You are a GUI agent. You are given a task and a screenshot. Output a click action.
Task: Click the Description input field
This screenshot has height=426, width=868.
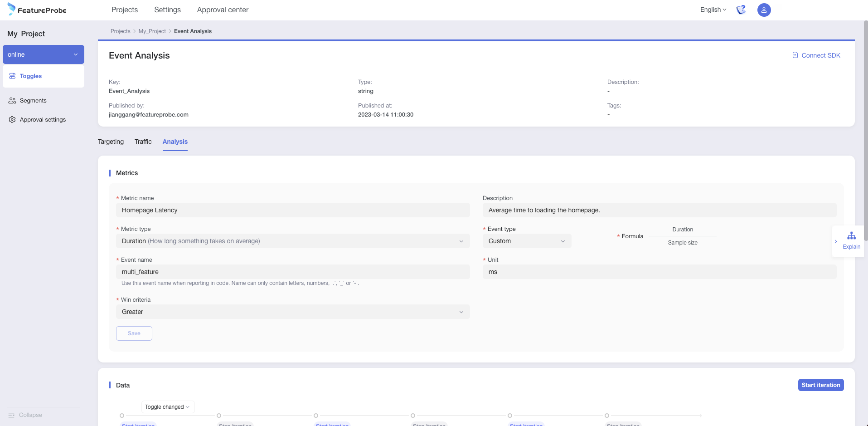click(659, 210)
